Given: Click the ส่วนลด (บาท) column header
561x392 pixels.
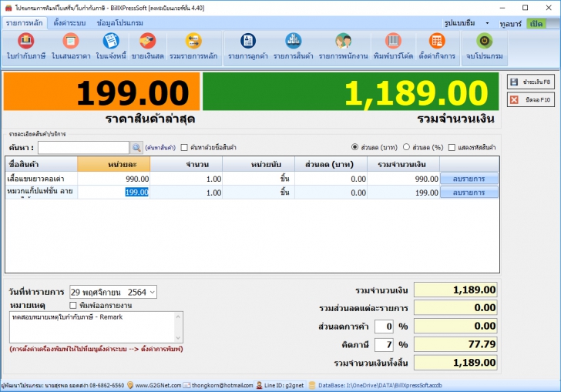Looking at the screenshot, I should pos(331,164).
